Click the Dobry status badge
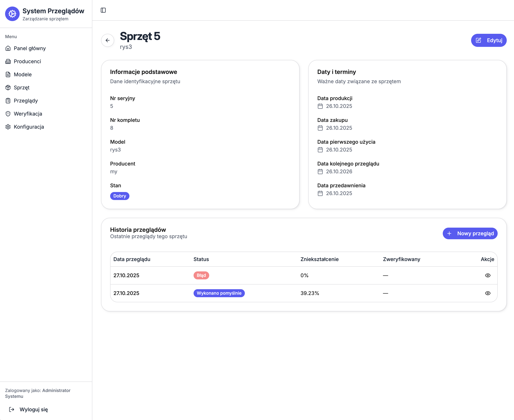The height and width of the screenshot is (420, 514). pos(120,196)
